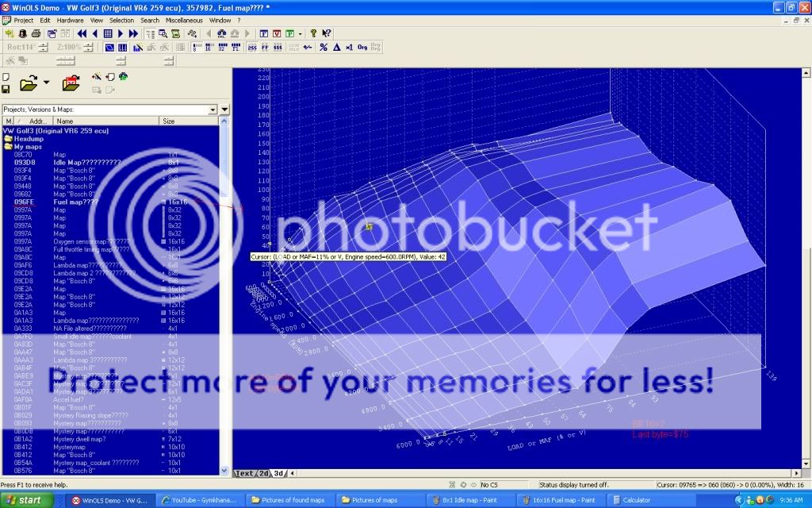
Task: Click the open folder project icon
Action: point(29,83)
